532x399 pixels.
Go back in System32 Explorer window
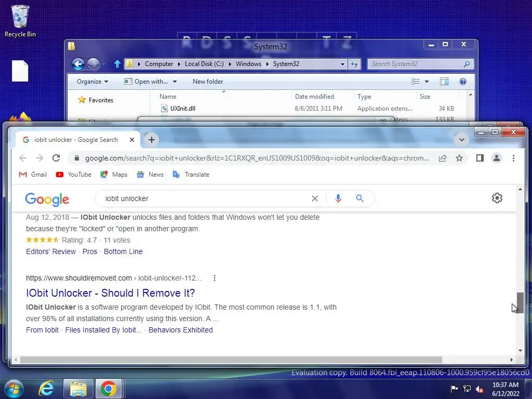[78, 64]
